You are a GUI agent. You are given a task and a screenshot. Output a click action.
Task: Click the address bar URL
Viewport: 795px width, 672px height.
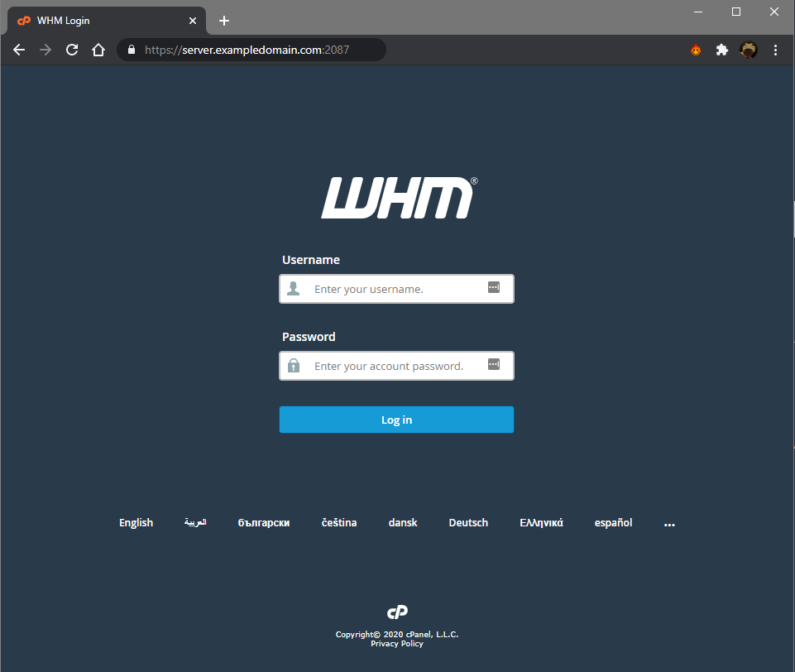point(247,50)
